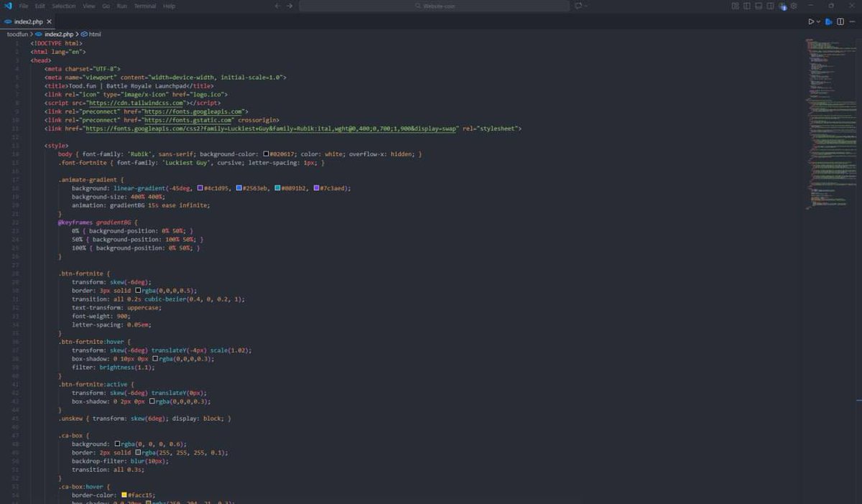Click the ".ca-box {" selector line
This screenshot has height=504, width=862.
point(74,436)
